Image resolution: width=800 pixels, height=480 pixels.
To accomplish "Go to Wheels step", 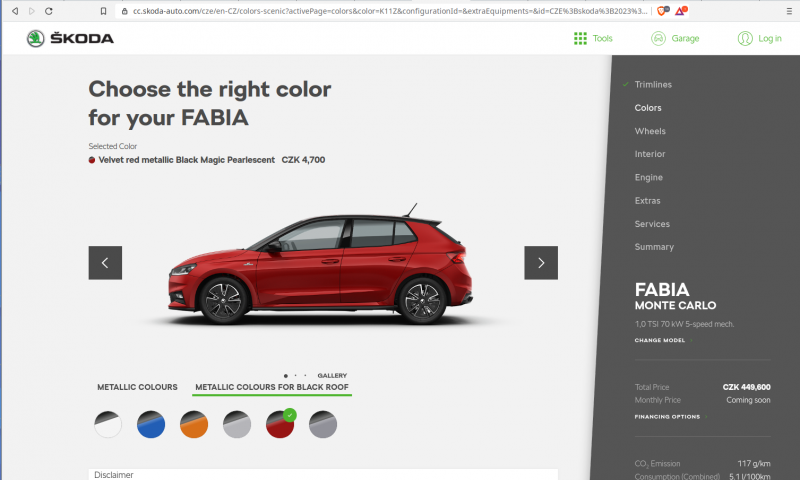I will click(650, 131).
